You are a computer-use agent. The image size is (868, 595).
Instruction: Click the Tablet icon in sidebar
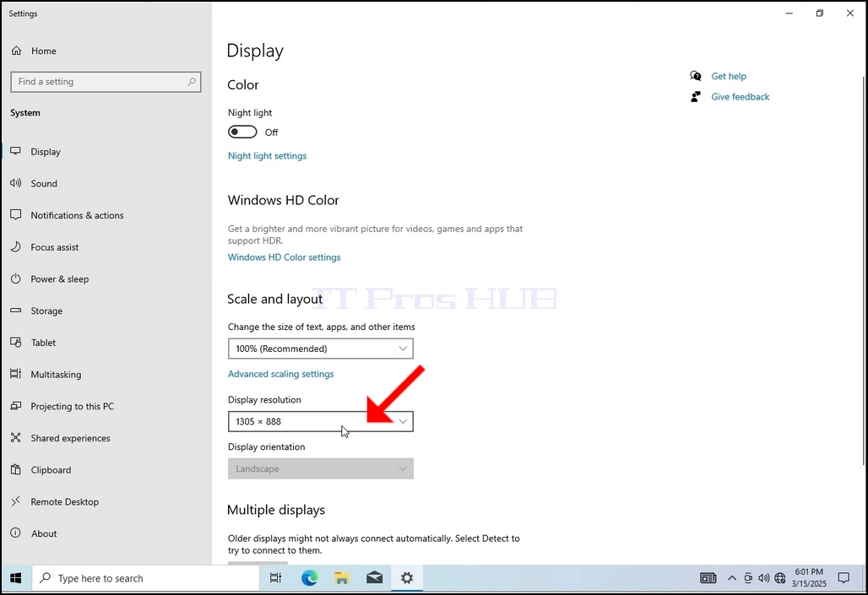[15, 342]
